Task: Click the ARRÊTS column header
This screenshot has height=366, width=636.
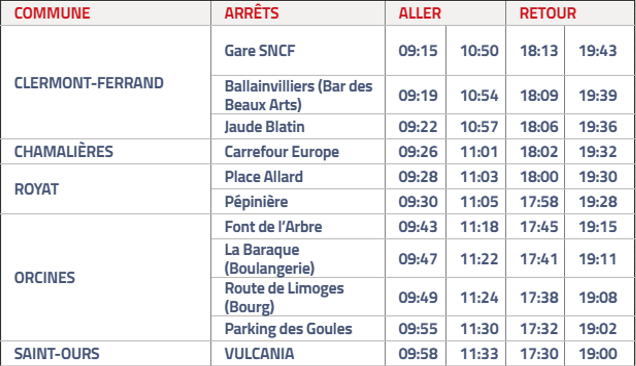Action: point(252,13)
